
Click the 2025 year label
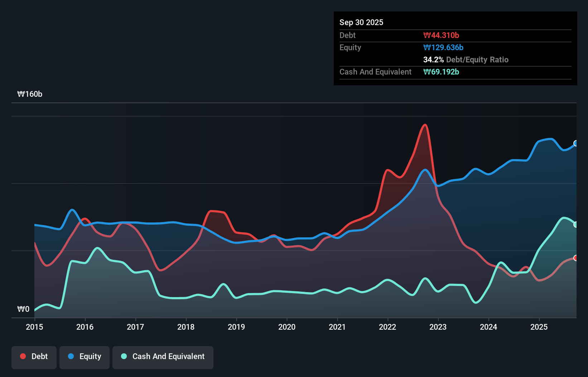point(539,327)
